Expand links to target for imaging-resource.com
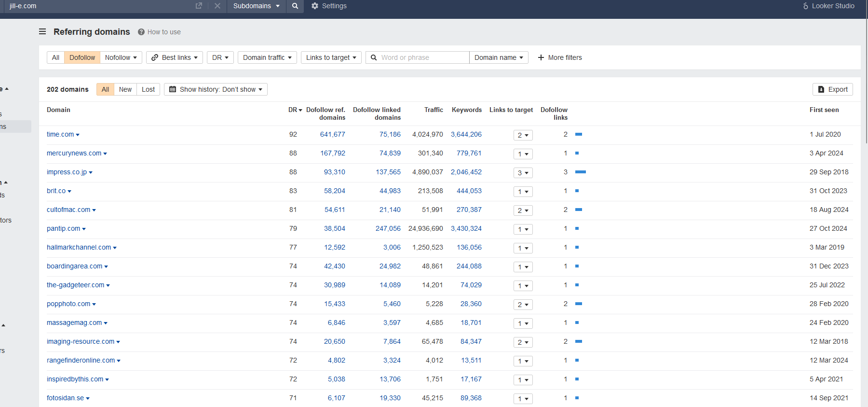 [523, 342]
